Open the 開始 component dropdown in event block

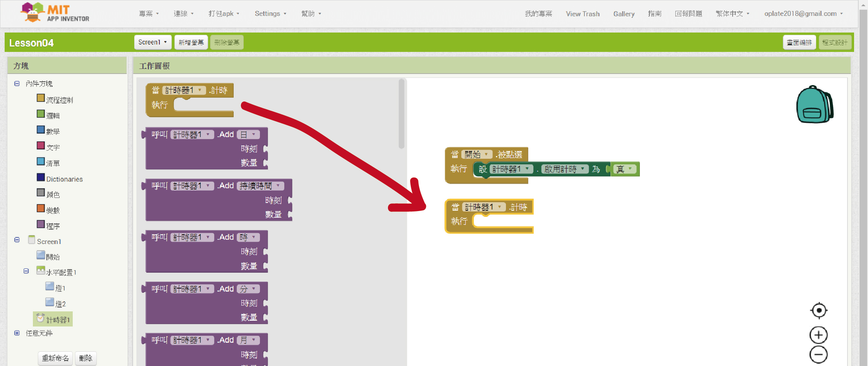(x=477, y=154)
